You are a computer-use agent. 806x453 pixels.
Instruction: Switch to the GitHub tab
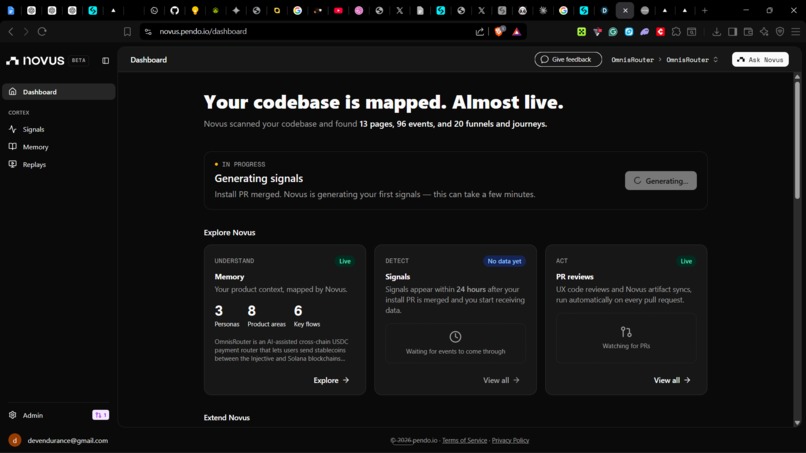(174, 10)
